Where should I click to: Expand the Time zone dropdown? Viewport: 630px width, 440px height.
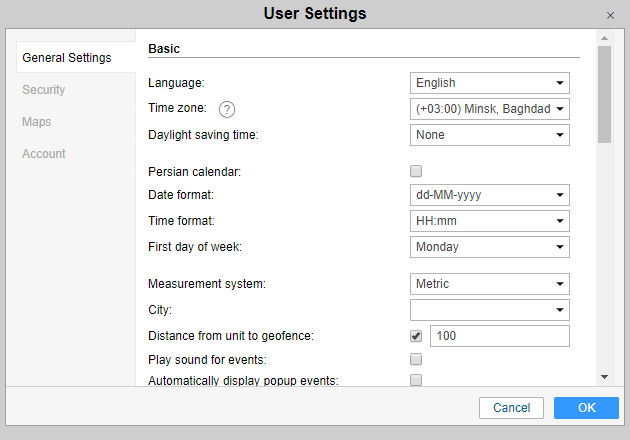pos(489,109)
